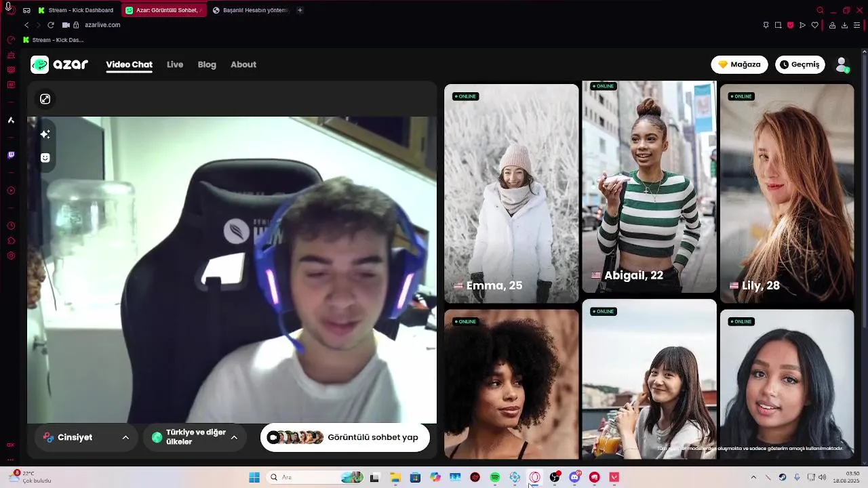
Task: Open Twitch in the Opera sidebar
Action: coord(11,155)
